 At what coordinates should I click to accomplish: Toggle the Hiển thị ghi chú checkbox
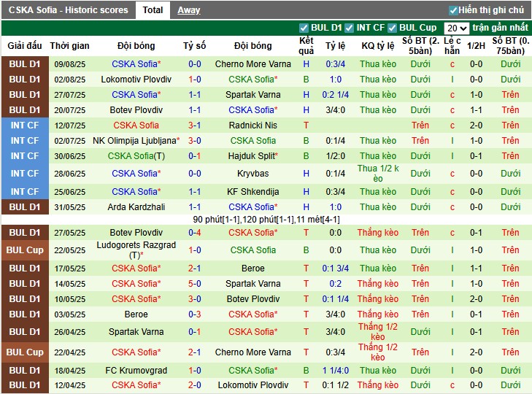(453, 10)
